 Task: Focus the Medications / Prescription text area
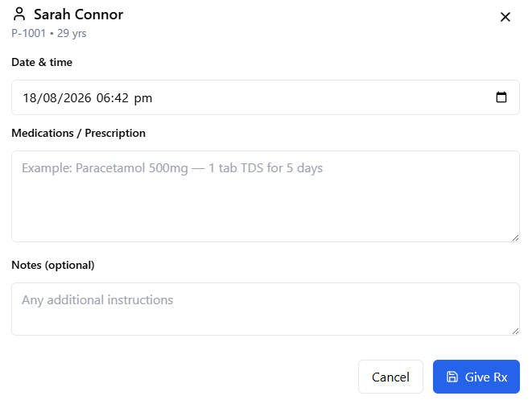point(266,196)
